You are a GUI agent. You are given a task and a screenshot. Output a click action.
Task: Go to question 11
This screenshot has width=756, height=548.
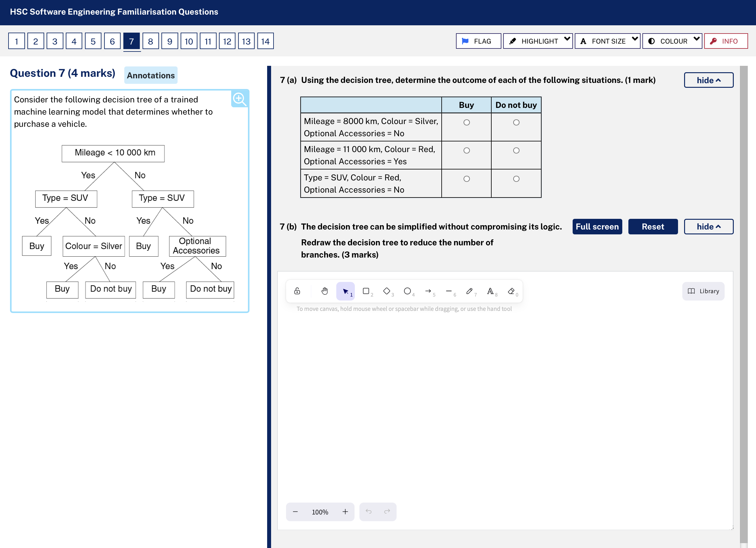208,41
